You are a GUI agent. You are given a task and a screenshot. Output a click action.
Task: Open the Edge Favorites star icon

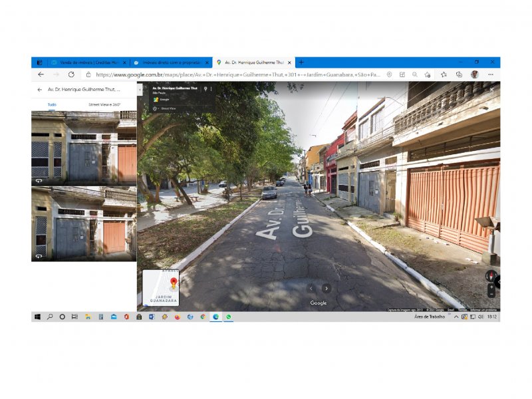click(x=444, y=74)
